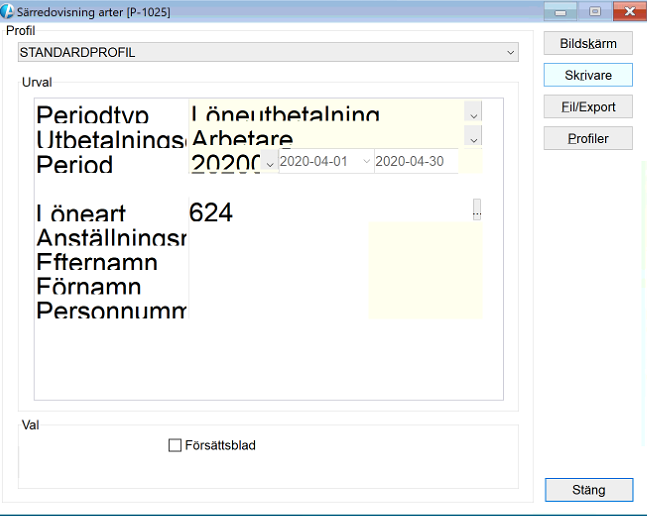Screen dimensions: 647x516
Task: Expand the Periodtyp dropdown arrow
Action: [473, 111]
